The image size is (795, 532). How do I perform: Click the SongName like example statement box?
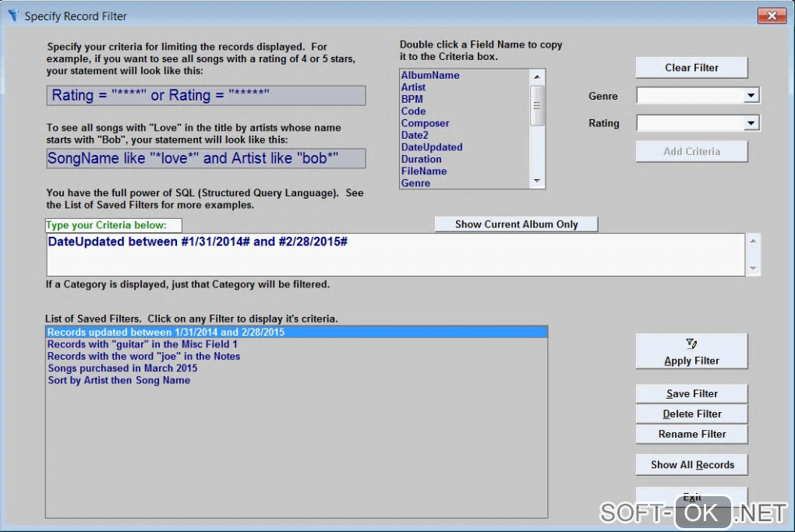click(206, 158)
